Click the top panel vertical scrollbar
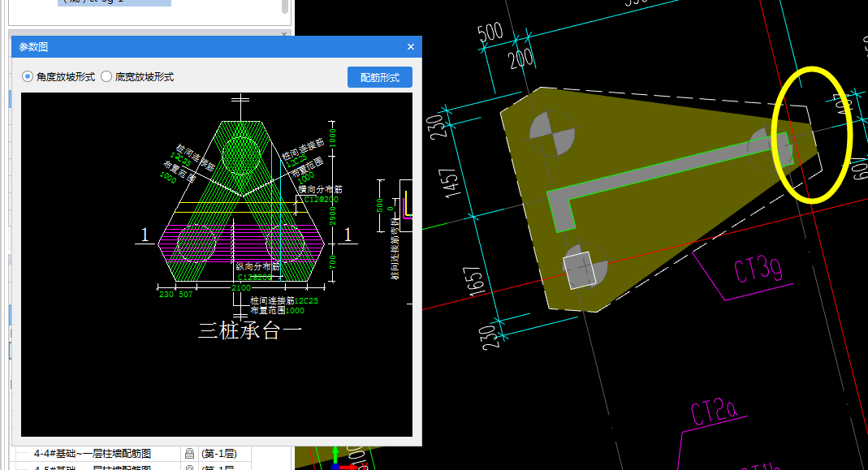The image size is (868, 470). point(285,6)
